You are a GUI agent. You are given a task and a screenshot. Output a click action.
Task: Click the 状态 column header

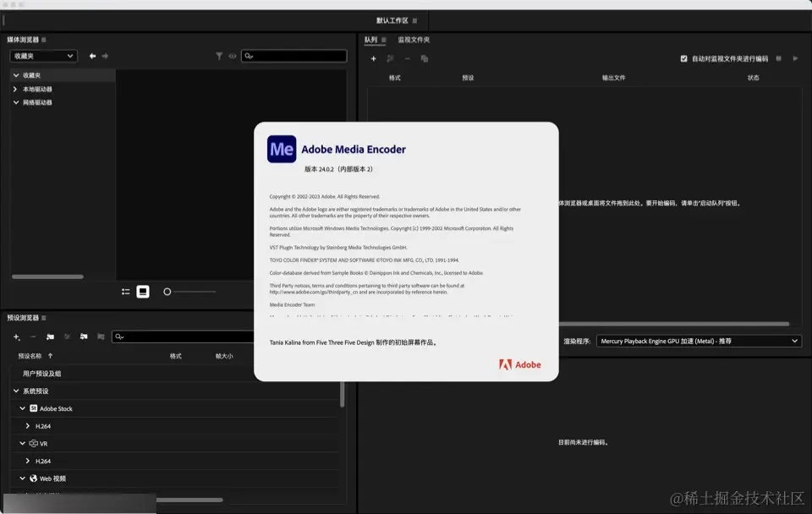[x=754, y=78]
